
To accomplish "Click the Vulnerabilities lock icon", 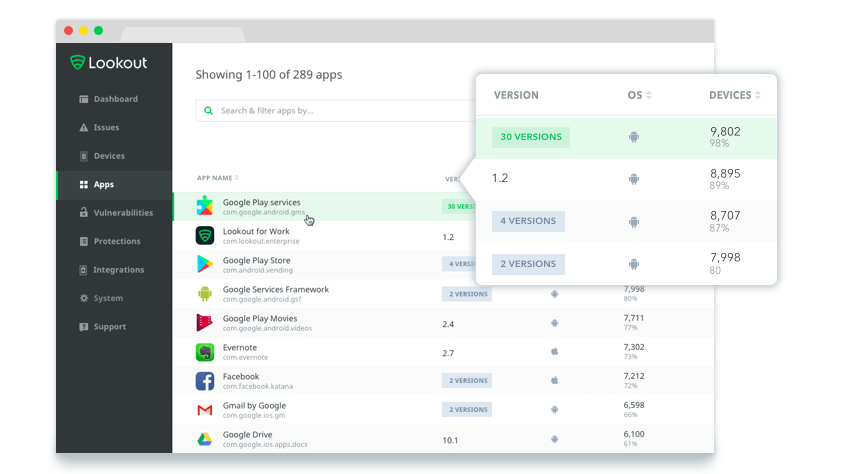I will (83, 213).
